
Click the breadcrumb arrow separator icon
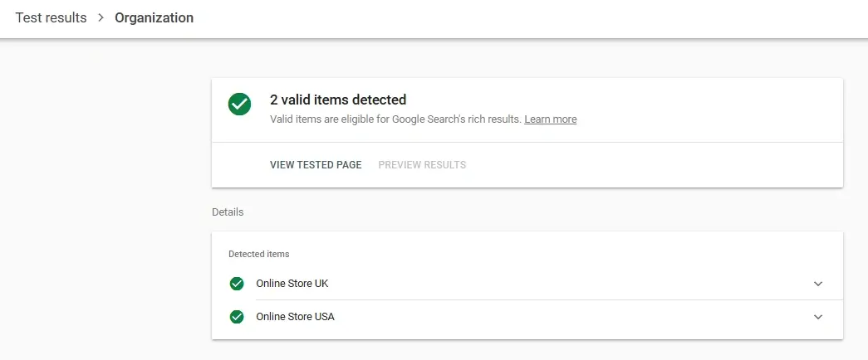(101, 18)
